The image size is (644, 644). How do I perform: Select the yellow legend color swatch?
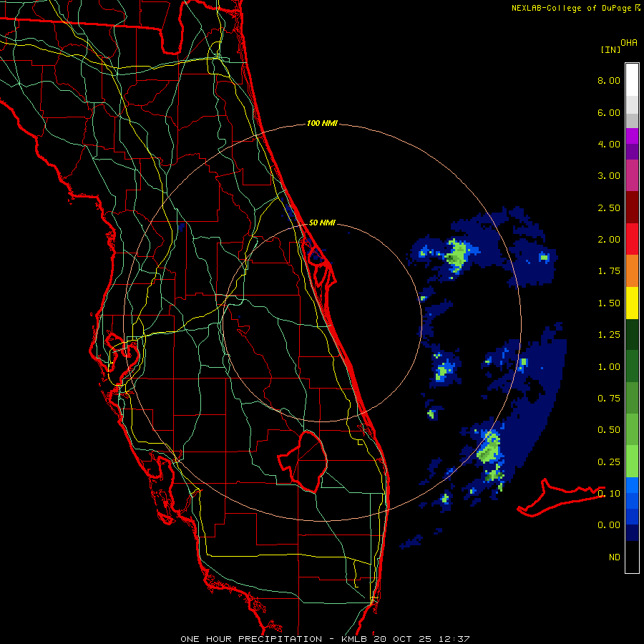click(x=632, y=303)
